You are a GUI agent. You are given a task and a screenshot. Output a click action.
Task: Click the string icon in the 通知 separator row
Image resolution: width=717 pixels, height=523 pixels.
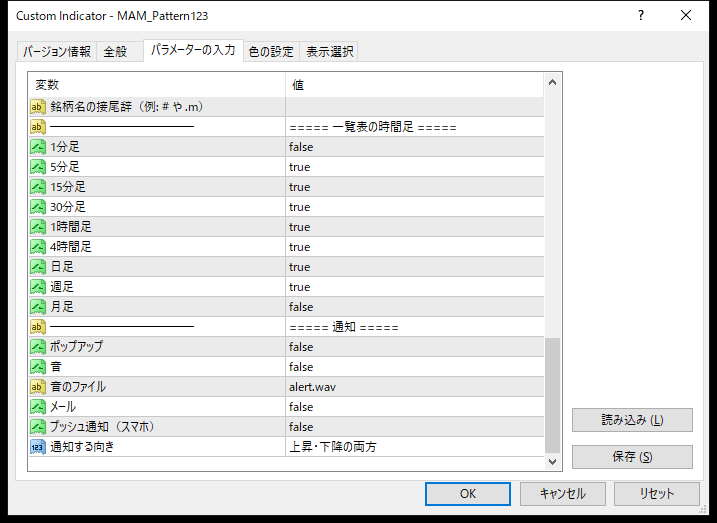click(38, 326)
